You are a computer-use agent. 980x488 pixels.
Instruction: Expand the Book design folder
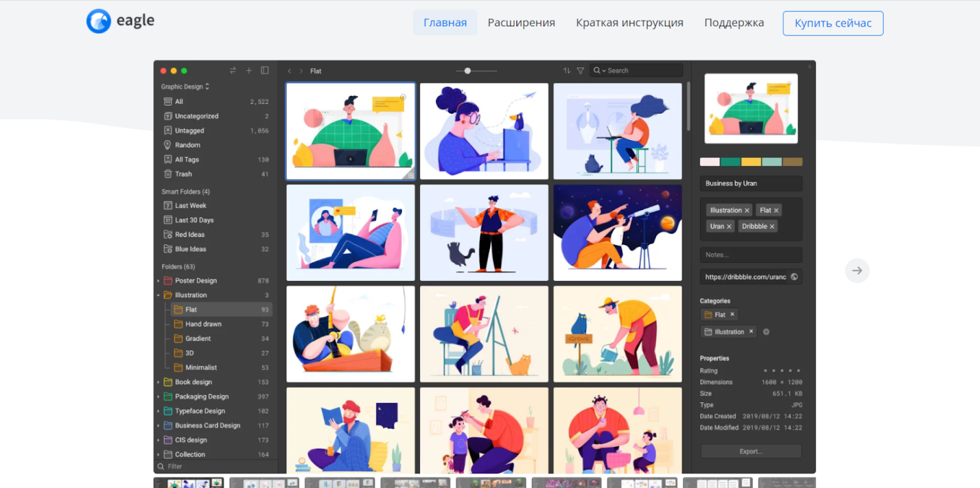point(159,382)
